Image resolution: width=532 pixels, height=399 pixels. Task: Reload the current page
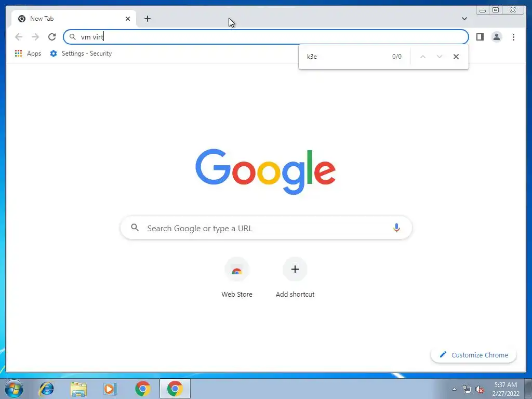pyautogui.click(x=52, y=37)
